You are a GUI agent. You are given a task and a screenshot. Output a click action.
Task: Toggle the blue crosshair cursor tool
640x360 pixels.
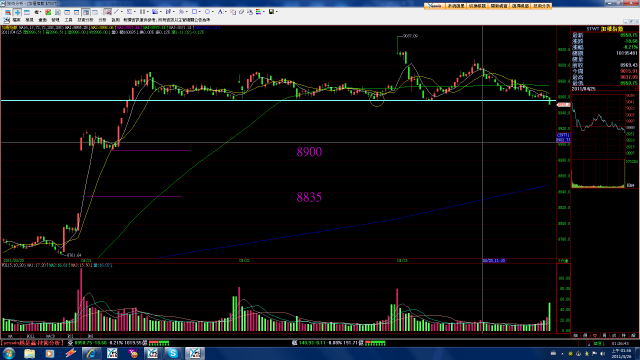pos(18,12)
